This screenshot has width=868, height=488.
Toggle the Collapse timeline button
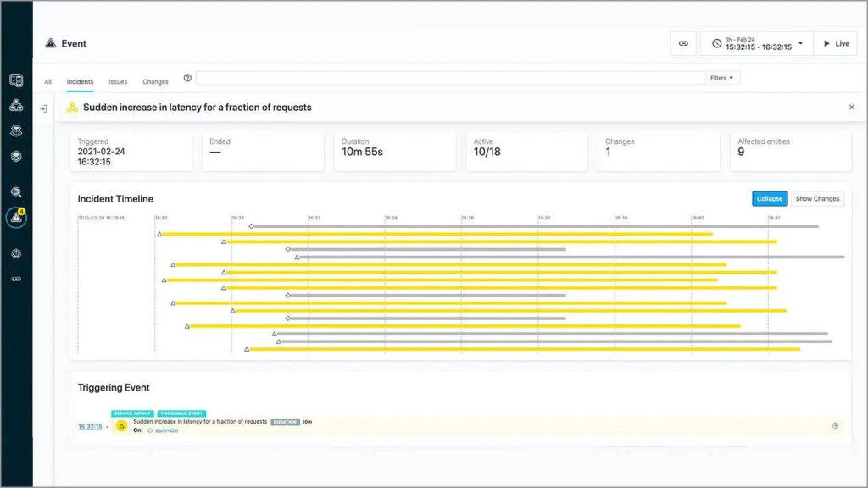(x=770, y=199)
